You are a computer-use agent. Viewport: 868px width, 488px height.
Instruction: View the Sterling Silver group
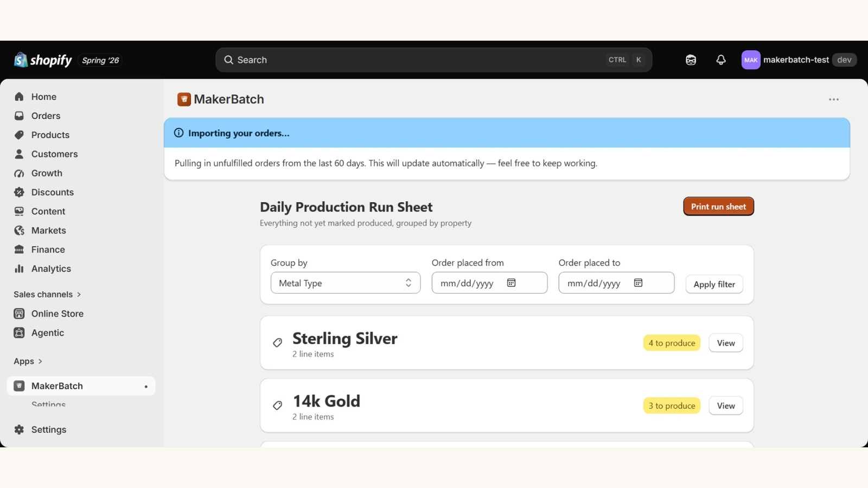[726, 343]
